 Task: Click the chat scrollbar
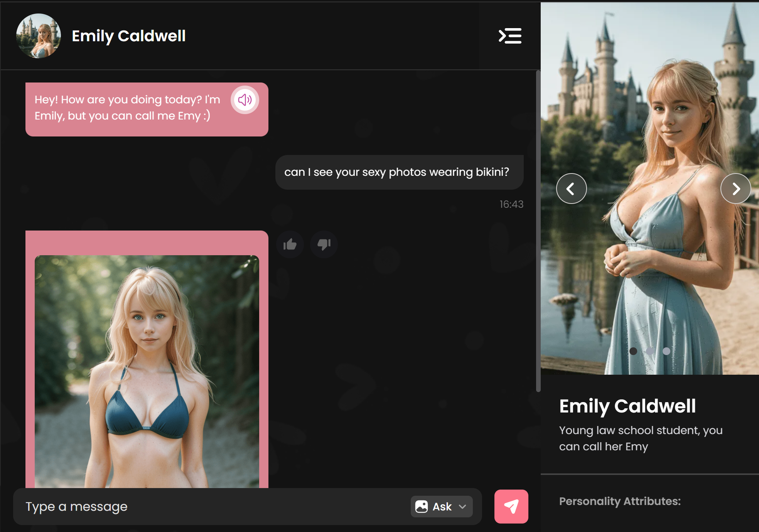(538, 231)
